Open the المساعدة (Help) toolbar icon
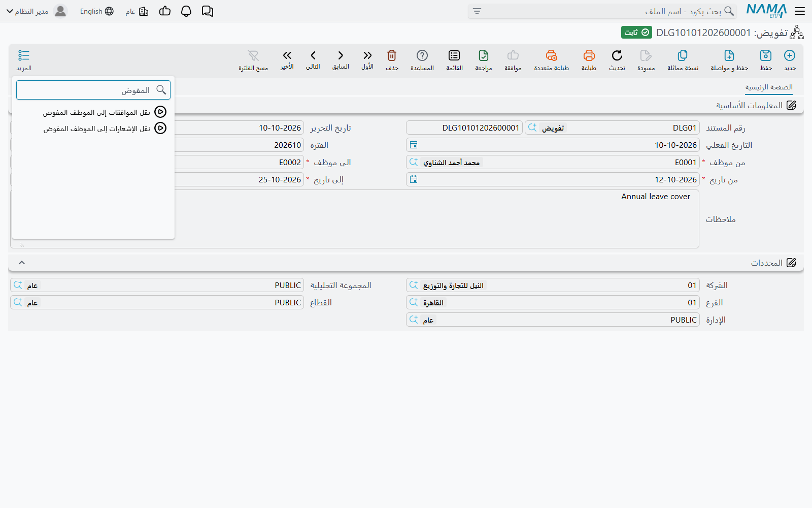This screenshot has width=812, height=508. pyautogui.click(x=422, y=55)
